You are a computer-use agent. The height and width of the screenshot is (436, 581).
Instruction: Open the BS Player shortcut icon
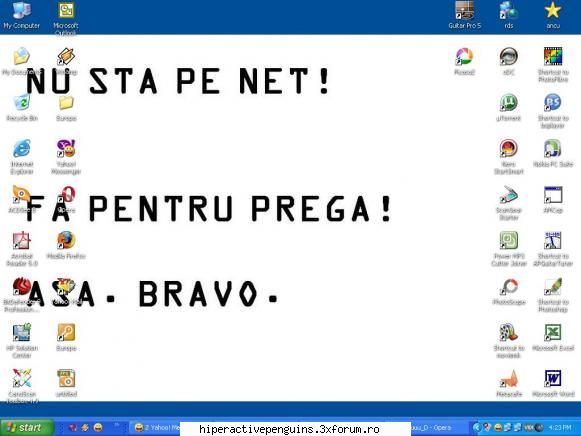(x=553, y=110)
